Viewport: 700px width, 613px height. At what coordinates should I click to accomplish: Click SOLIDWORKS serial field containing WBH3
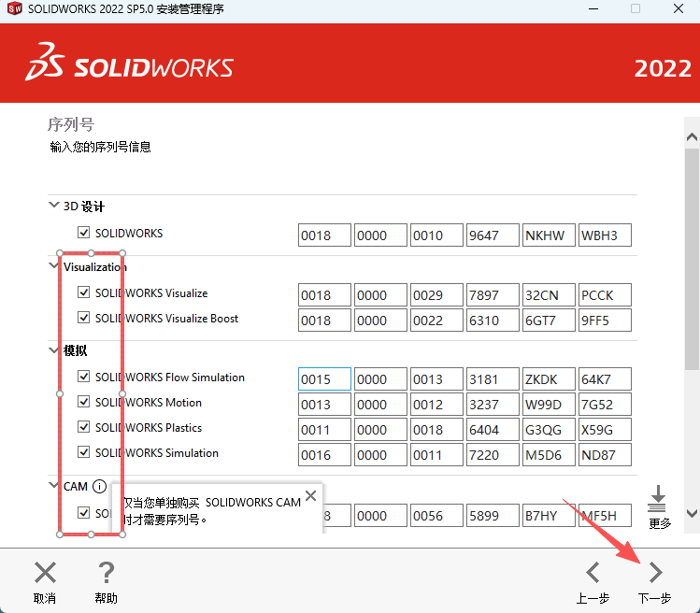(605, 235)
